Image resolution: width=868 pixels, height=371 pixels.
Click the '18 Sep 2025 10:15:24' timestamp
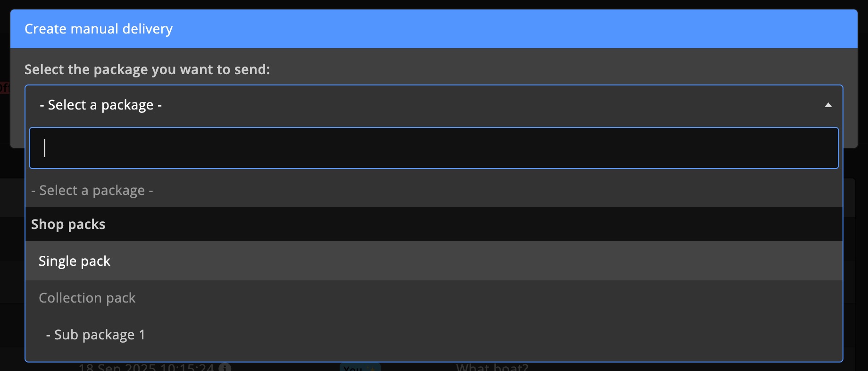point(146,368)
